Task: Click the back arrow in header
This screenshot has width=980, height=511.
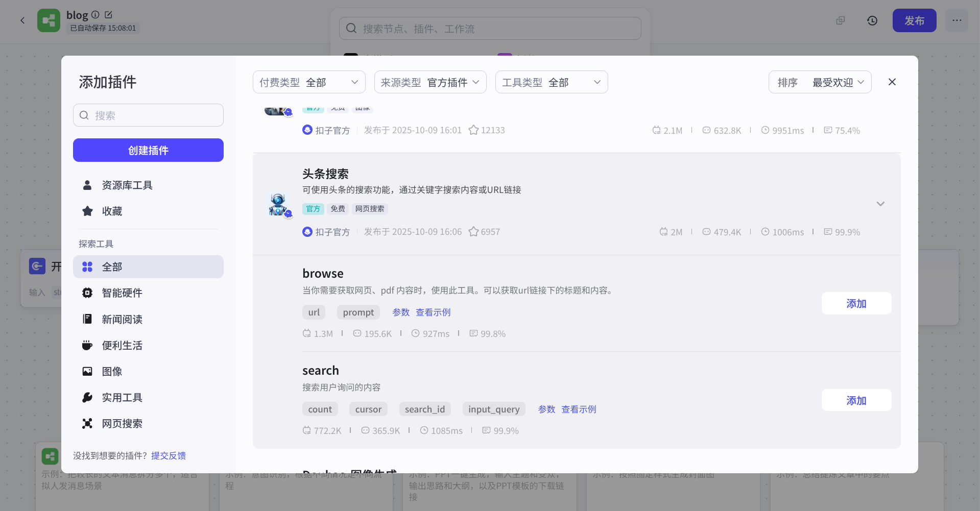Action: click(22, 20)
